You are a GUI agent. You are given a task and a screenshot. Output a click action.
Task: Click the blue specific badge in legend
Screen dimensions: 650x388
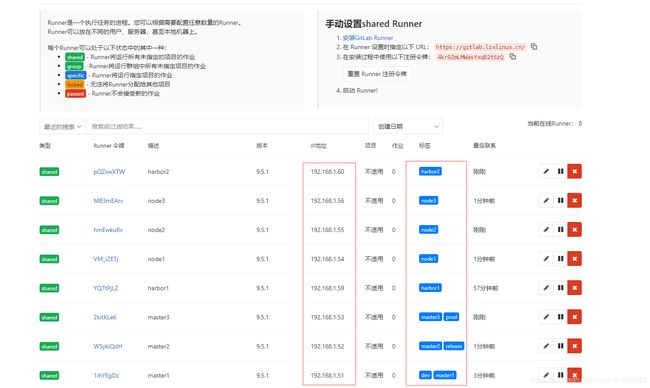click(75, 75)
